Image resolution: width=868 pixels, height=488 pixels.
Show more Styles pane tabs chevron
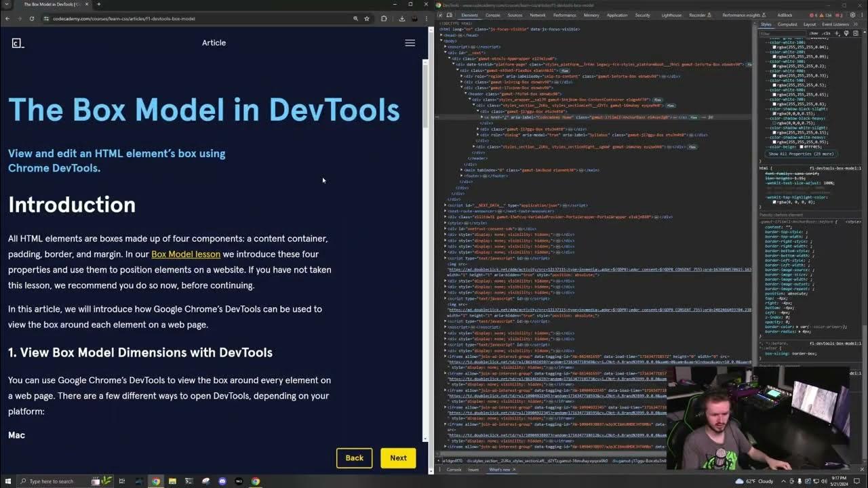[x=856, y=24]
